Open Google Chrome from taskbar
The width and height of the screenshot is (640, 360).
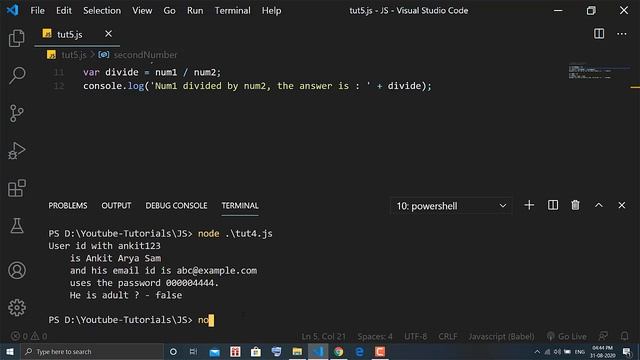click(x=338, y=351)
